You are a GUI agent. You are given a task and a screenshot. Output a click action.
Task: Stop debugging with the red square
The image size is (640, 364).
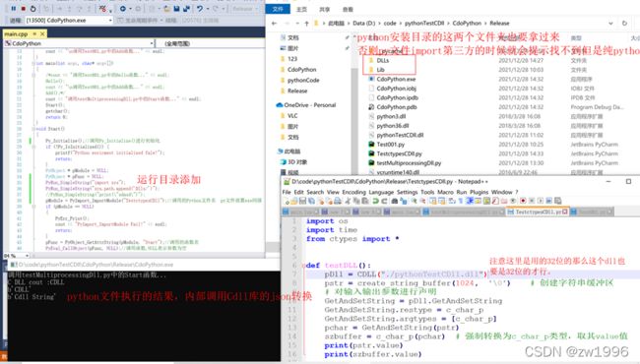point(24,8)
